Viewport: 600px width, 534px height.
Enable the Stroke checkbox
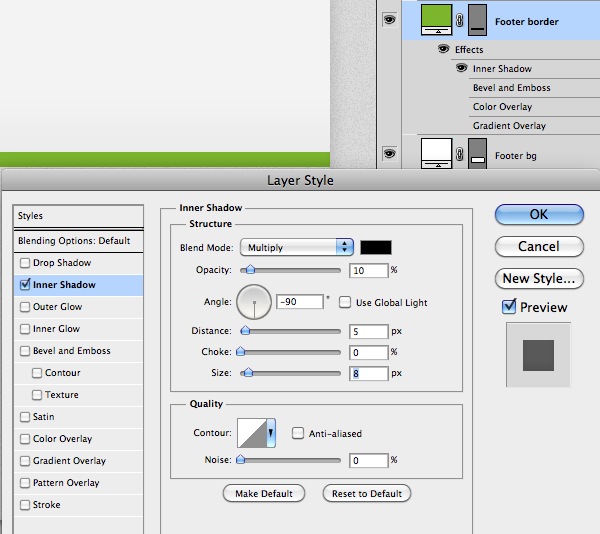[x=25, y=505]
